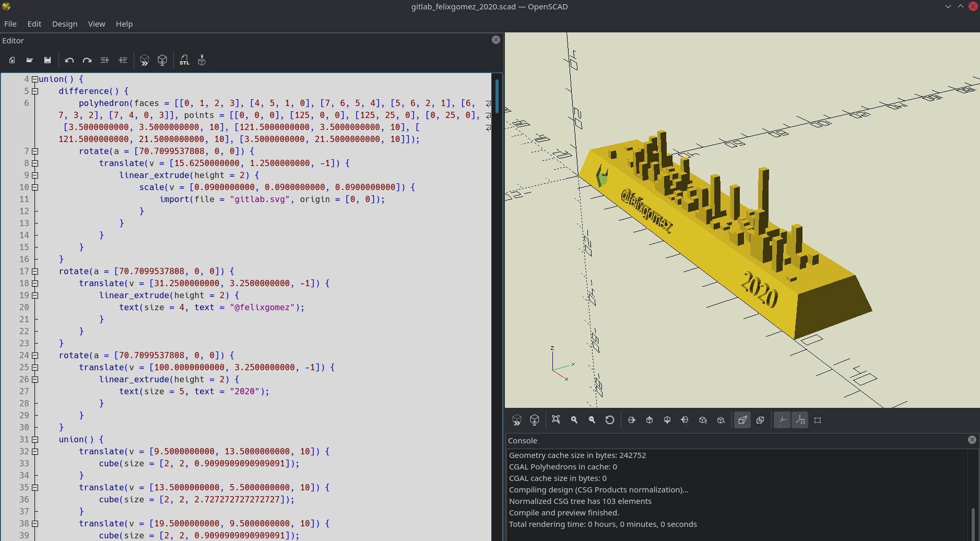Collapse the difference block at line 5
Viewport: 980px width, 541px height.
35,91
